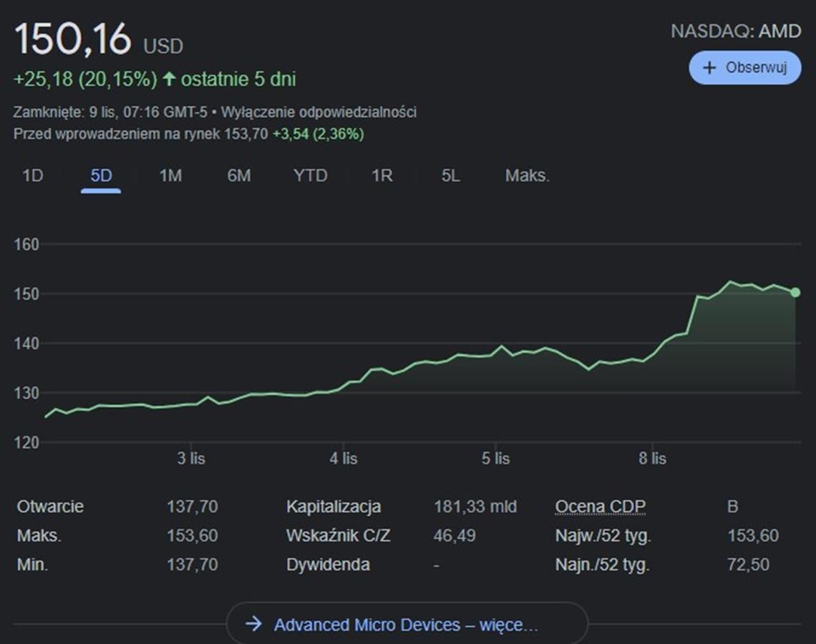This screenshot has width=816, height=644.
Task: Click the Obserwuj follow button
Action: (744, 68)
